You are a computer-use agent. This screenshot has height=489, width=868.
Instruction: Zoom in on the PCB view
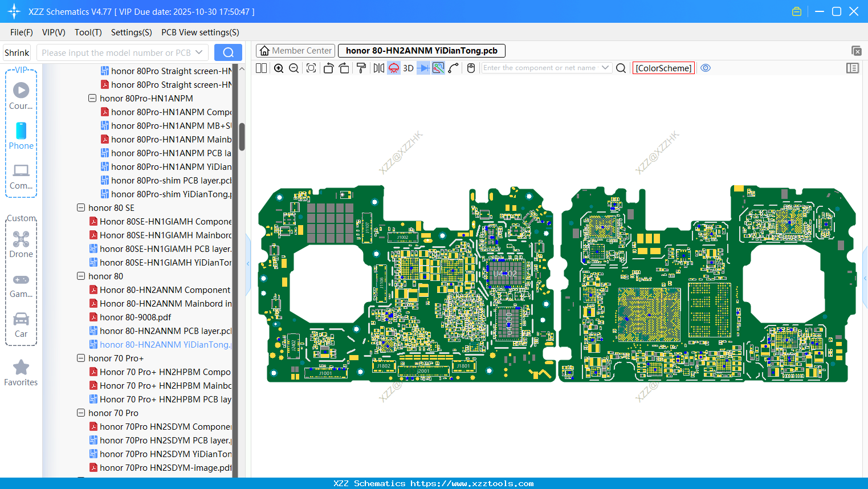(279, 68)
